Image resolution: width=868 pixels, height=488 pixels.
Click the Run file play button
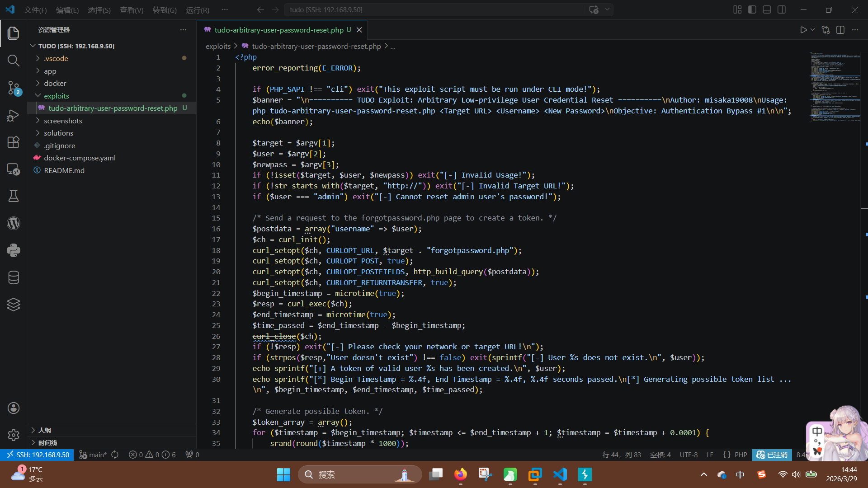pos(803,30)
